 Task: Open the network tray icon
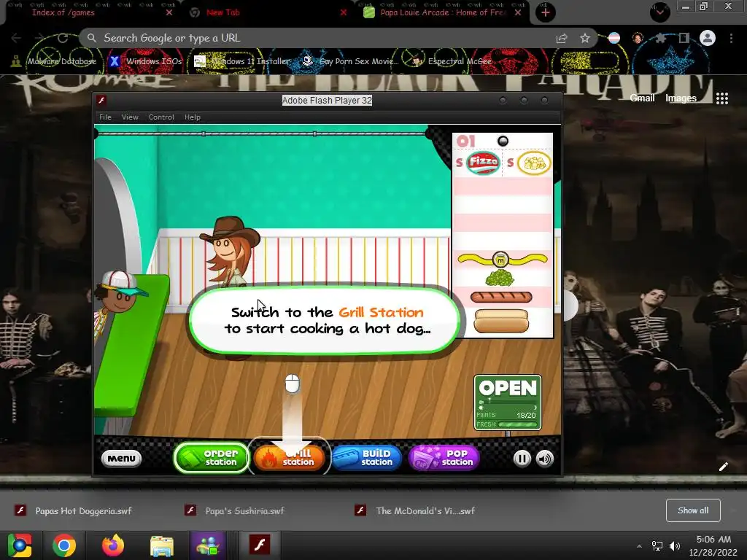pyautogui.click(x=657, y=545)
